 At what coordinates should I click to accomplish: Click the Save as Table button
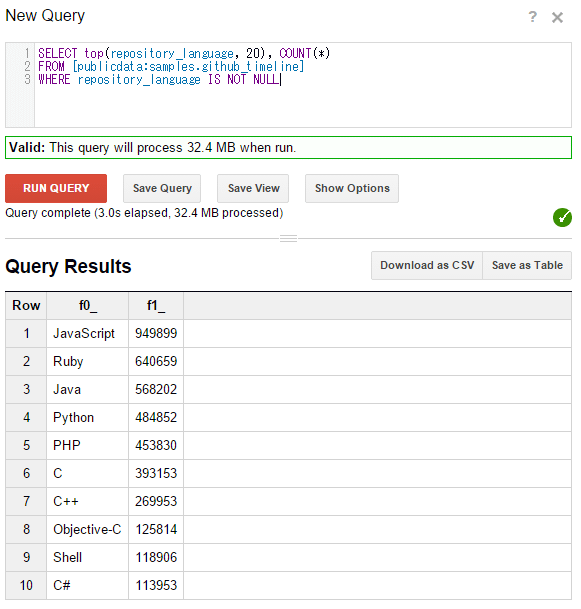[x=527, y=265]
